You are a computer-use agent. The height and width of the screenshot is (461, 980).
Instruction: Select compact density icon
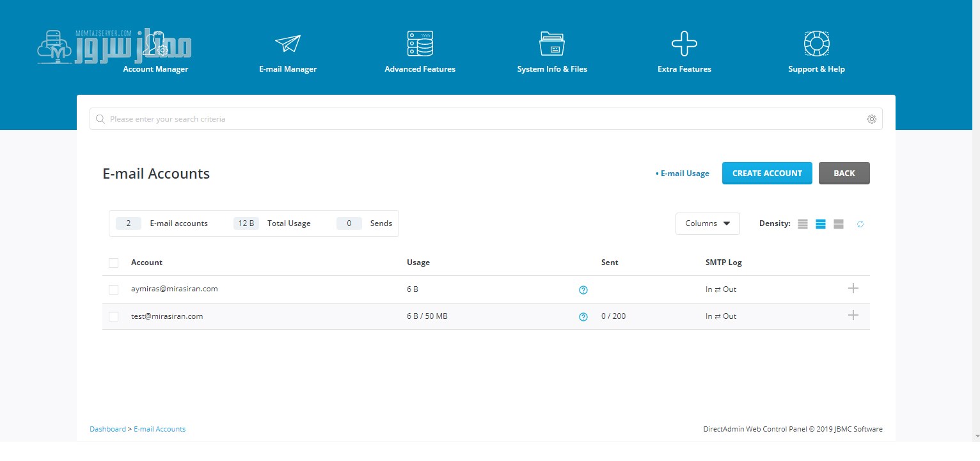[x=803, y=224]
